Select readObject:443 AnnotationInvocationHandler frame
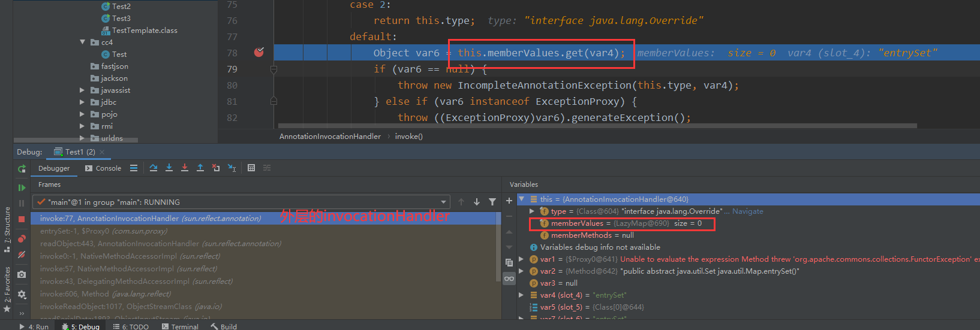The width and height of the screenshot is (980, 330). (264, 244)
